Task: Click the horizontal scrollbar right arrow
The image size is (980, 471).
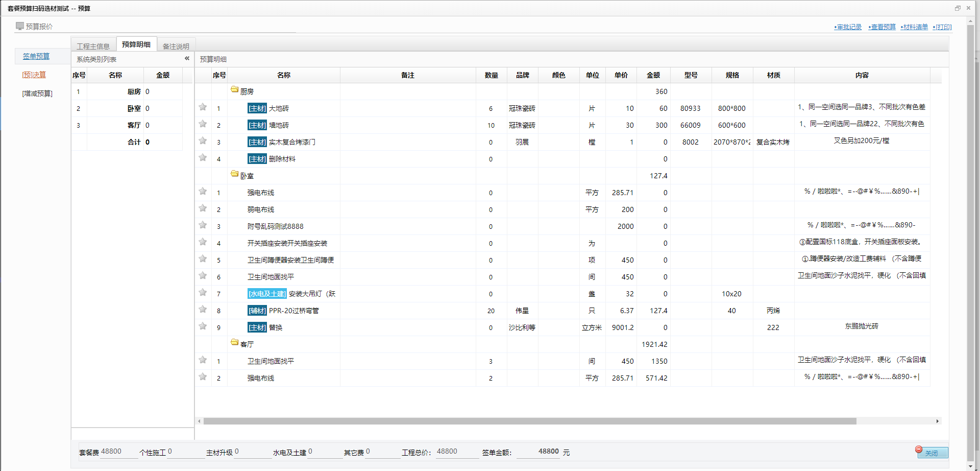Action: (x=937, y=421)
